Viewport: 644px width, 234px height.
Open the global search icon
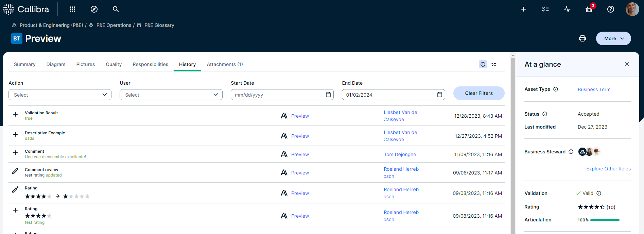tap(116, 9)
